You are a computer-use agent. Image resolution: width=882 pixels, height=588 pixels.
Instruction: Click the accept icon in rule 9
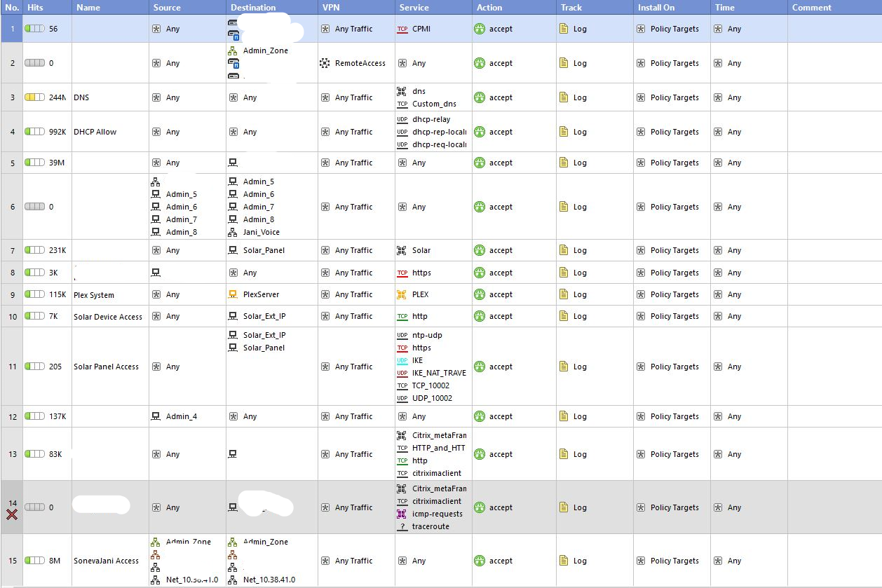(480, 294)
